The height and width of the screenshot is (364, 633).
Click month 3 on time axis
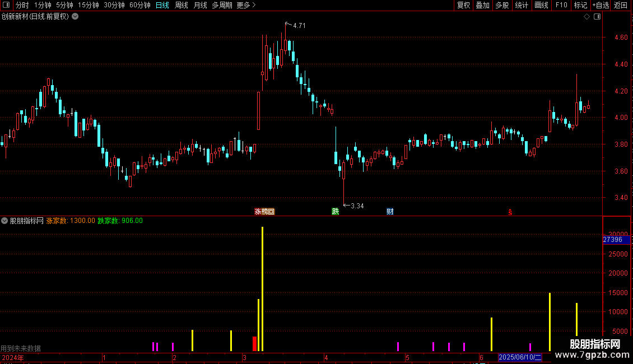245,357
